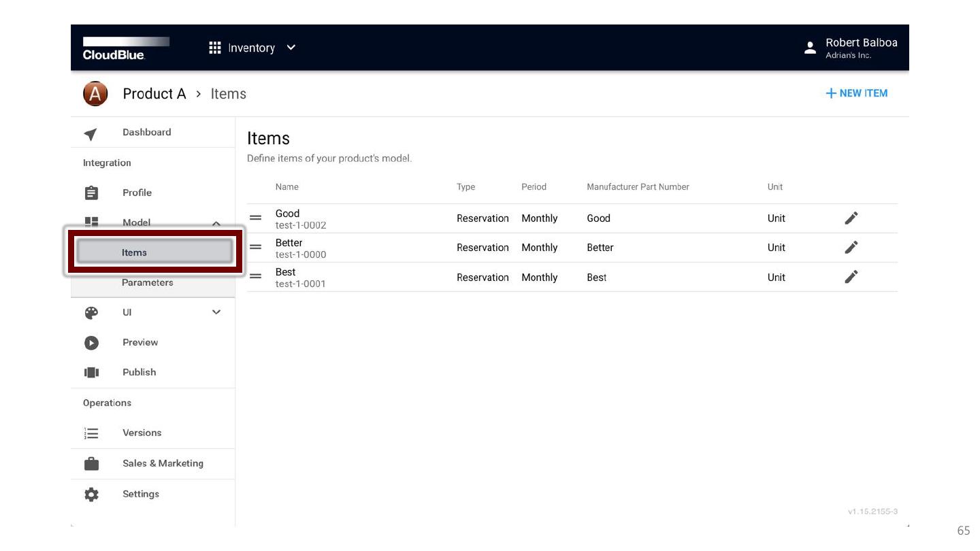Click the drag handle of Good row
Image resolution: width=980 pixels, height=551 pixels.
(x=255, y=218)
